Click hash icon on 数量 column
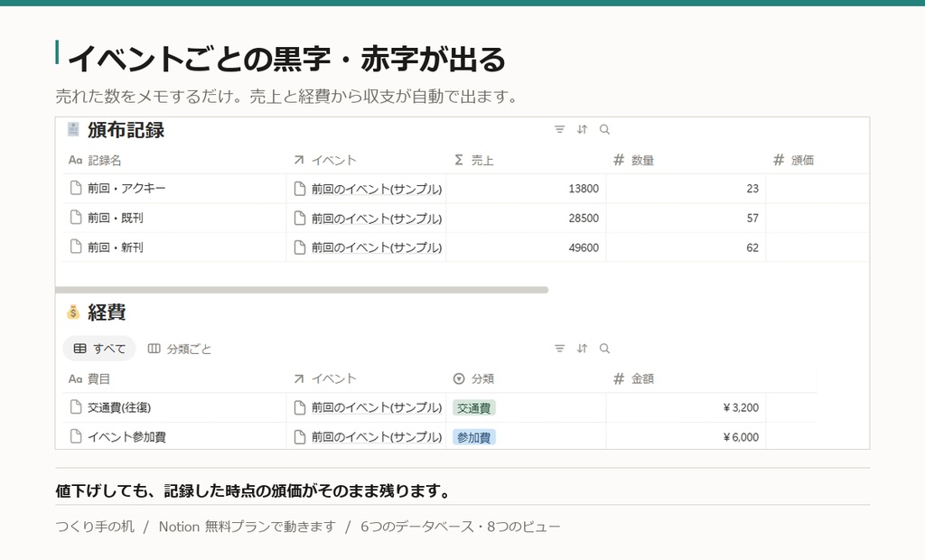The height and width of the screenshot is (560, 925). (619, 160)
